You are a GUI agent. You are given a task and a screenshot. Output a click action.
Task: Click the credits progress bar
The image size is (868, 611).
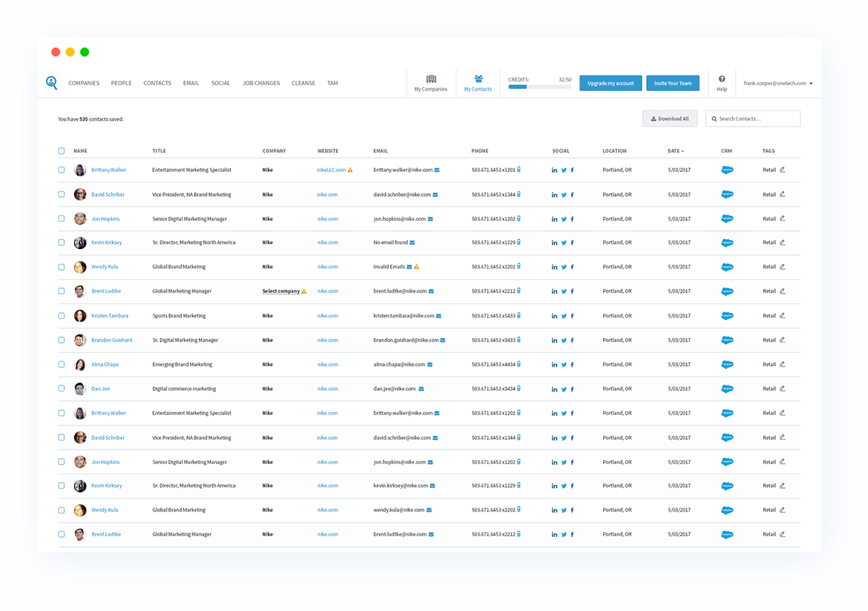point(540,87)
